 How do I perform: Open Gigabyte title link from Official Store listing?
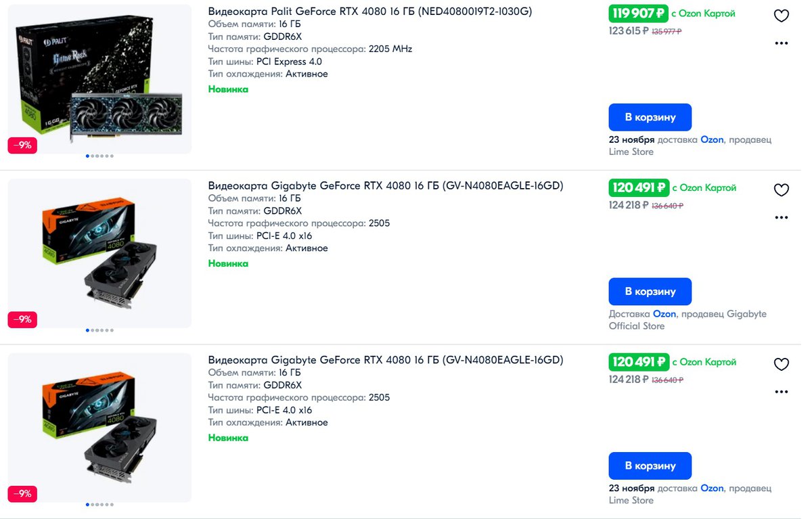click(385, 185)
